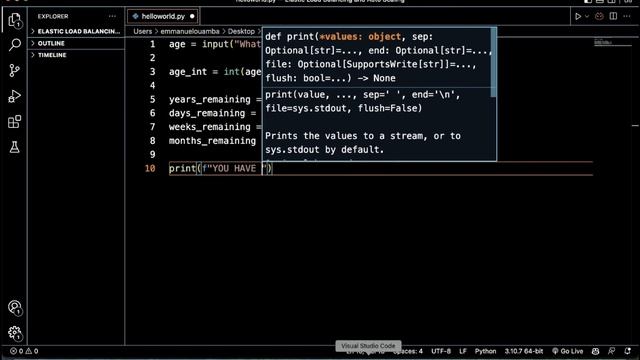Image resolution: width=640 pixels, height=360 pixels.
Task: Open the run options dropdown arrow
Action: tap(587, 16)
